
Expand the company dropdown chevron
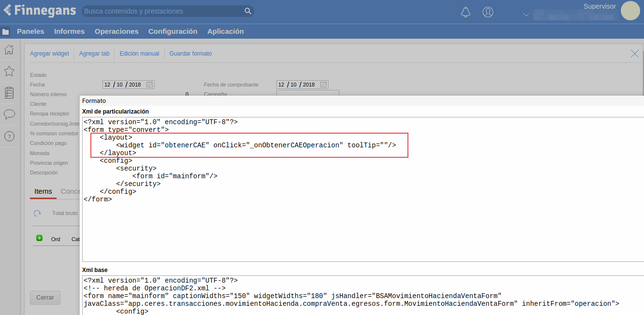(526, 15)
